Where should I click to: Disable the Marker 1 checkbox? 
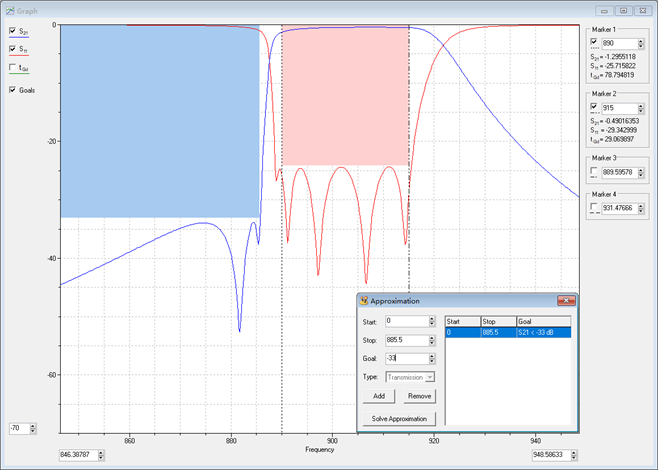(595, 42)
